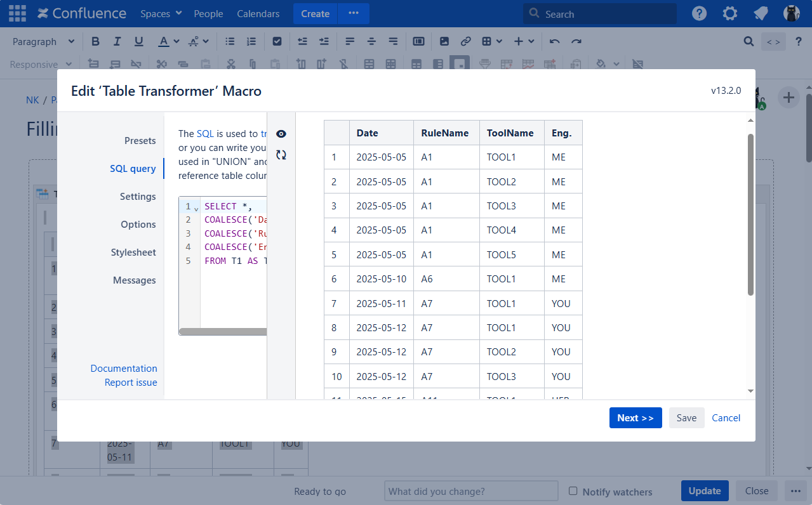812x505 pixels.
Task: Click the refresh preview arrows icon
Action: coord(281,155)
